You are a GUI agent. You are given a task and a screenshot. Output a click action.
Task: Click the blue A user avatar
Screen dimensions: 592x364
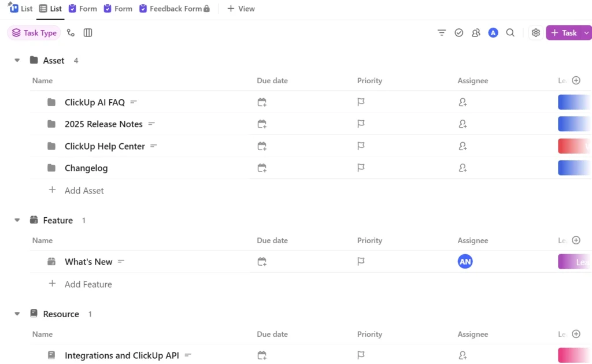(x=493, y=33)
